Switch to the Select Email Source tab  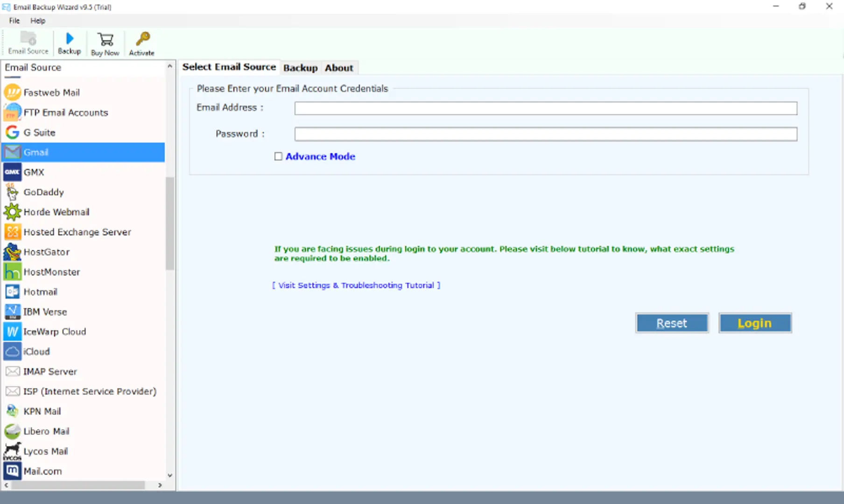[x=229, y=67]
